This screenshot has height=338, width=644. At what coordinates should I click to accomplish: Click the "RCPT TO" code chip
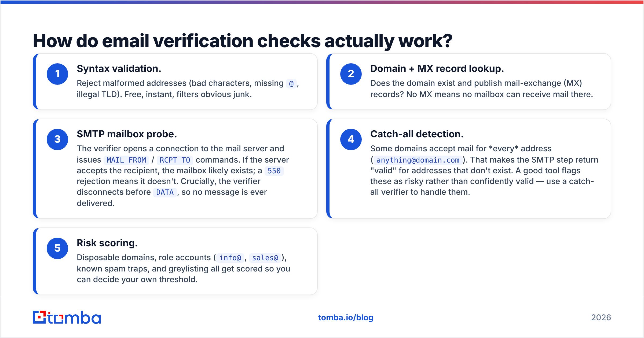175,160
